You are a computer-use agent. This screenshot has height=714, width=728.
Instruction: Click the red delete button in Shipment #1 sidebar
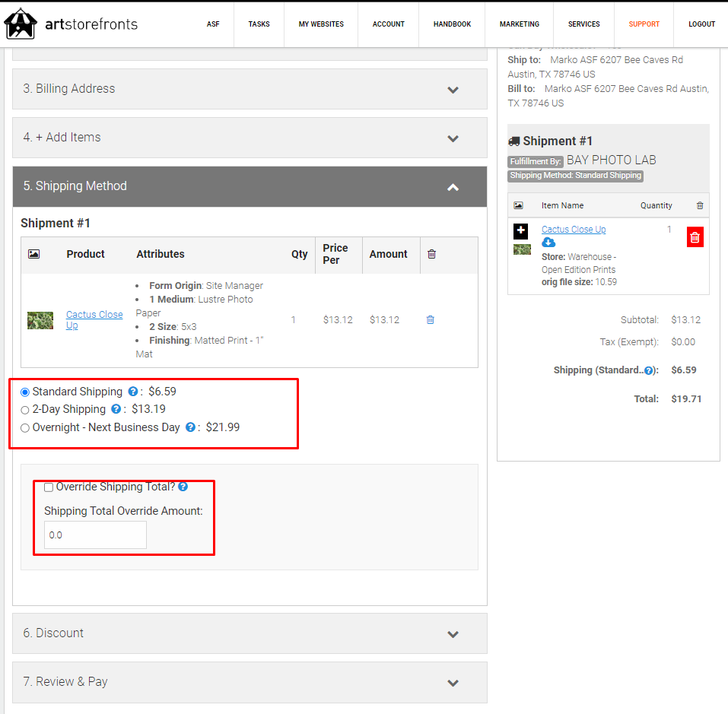pyautogui.click(x=695, y=237)
